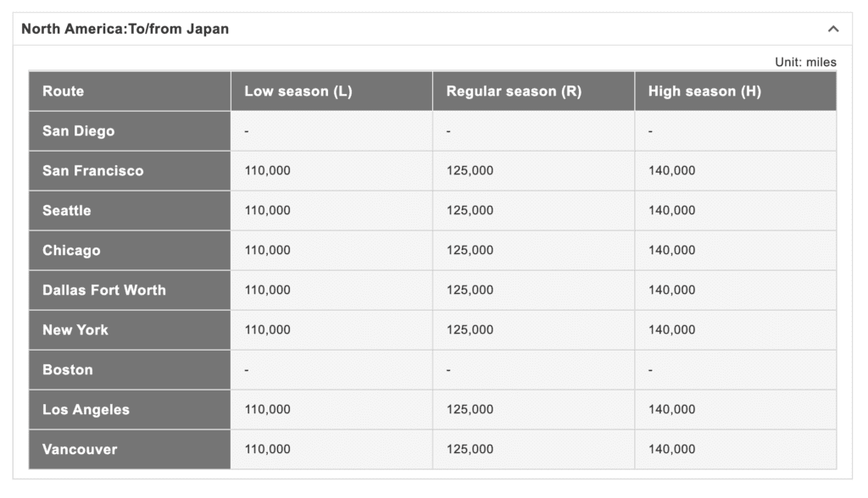868x498 pixels.
Task: Click Chicago's regular season 125,000 value
Action: pyautogui.click(x=467, y=250)
